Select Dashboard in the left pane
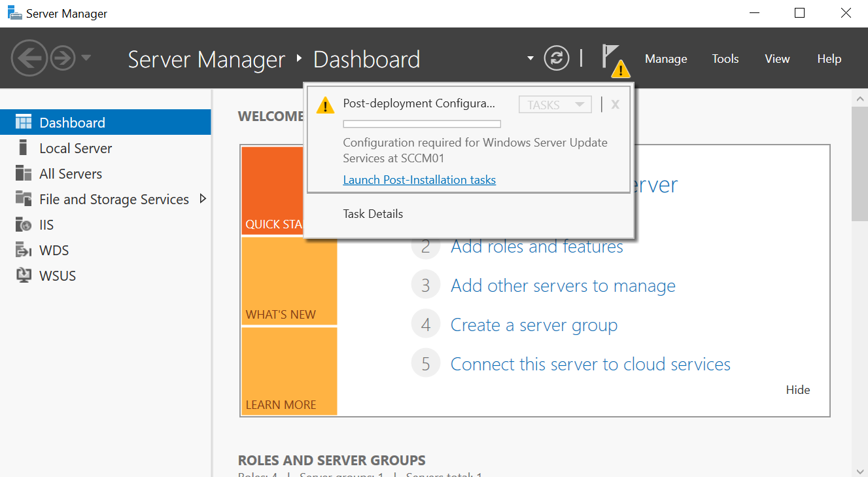This screenshot has width=868, height=477. pyautogui.click(x=105, y=122)
